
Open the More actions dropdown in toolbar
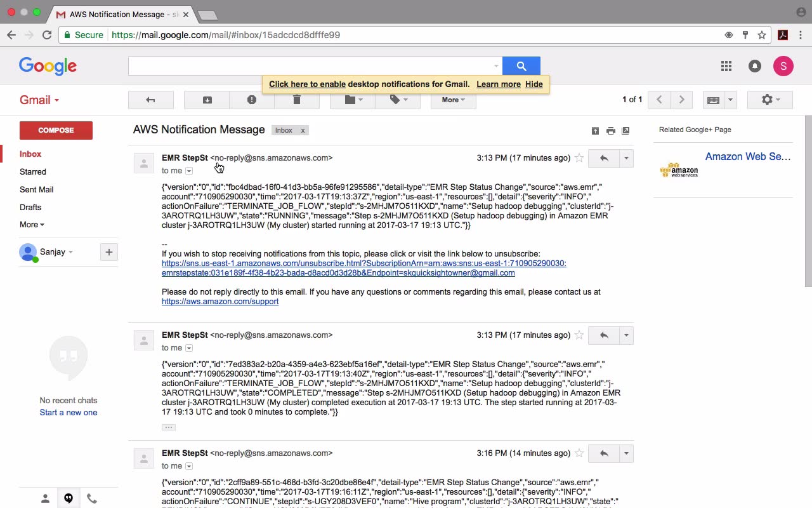(453, 100)
